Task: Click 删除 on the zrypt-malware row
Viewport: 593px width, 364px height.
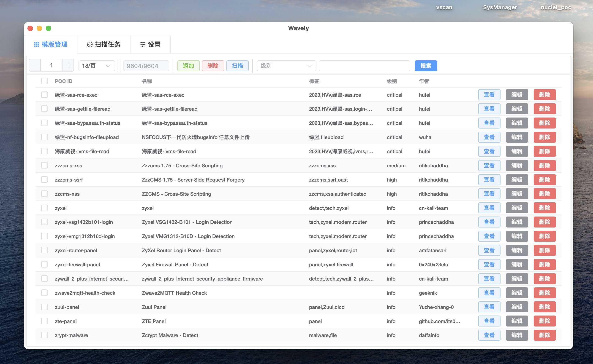Action: tap(544, 335)
